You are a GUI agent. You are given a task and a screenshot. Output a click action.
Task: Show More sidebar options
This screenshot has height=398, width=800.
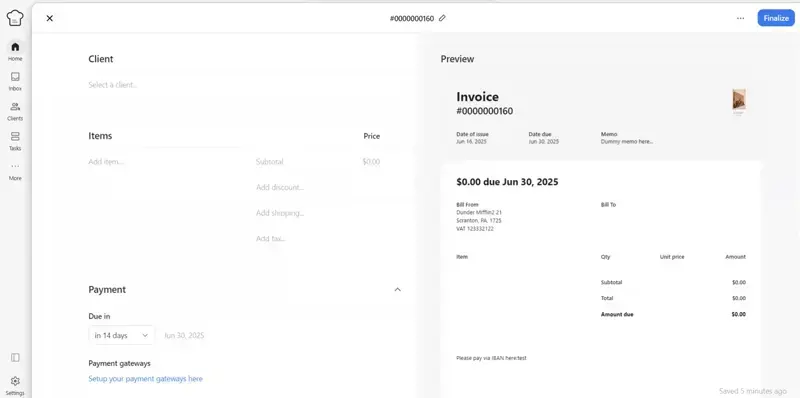(x=15, y=171)
